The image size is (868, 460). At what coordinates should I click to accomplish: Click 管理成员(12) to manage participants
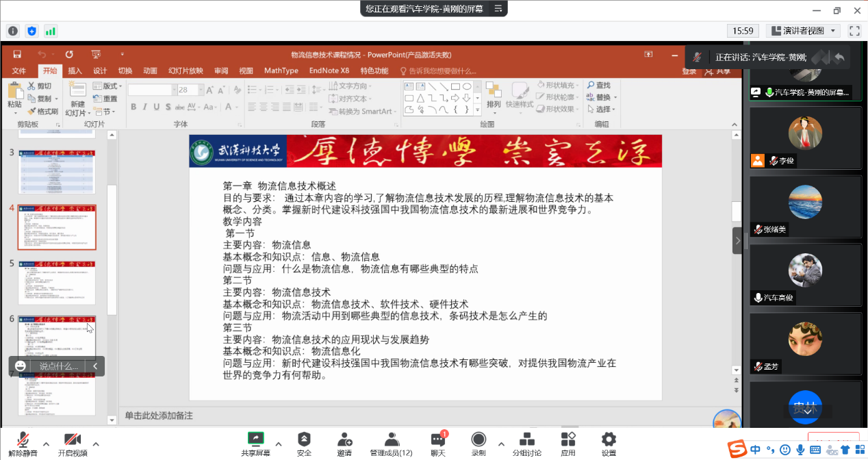[x=391, y=444]
